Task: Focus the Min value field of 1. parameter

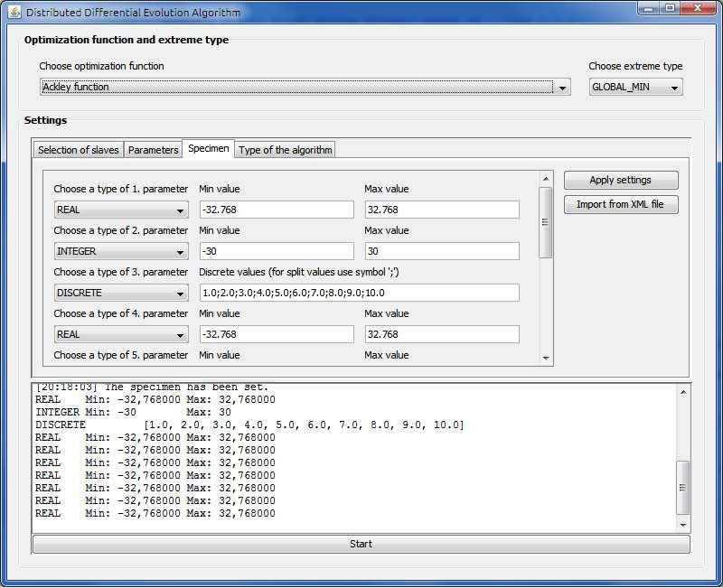Action: [277, 210]
